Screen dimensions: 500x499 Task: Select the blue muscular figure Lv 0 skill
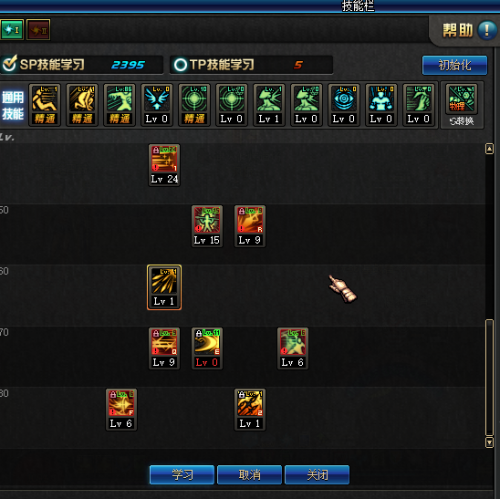[x=381, y=105]
